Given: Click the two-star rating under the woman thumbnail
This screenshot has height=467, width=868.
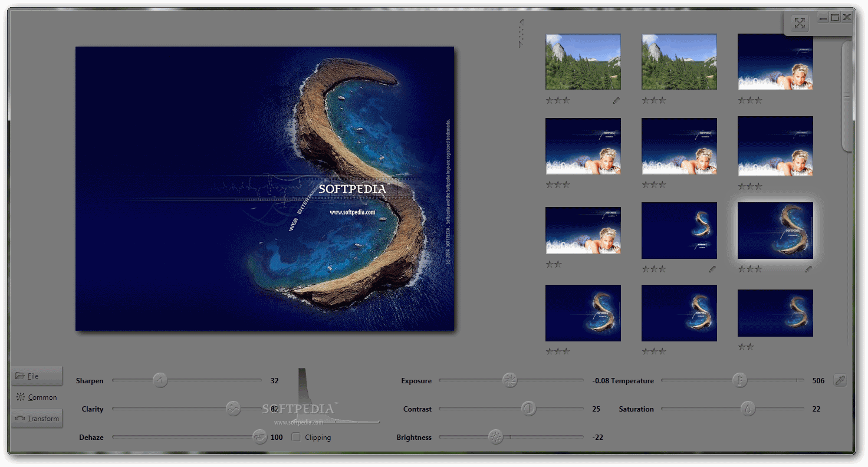Looking at the screenshot, I should 554,264.
